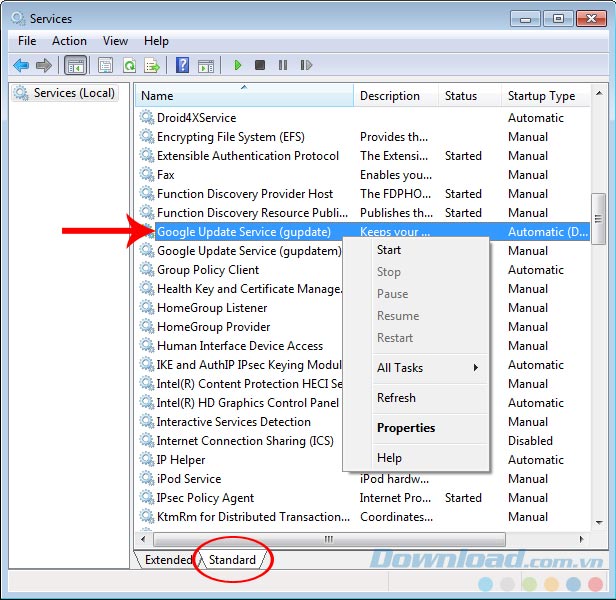Click the Back arrow toolbar icon
Image resolution: width=616 pixels, height=600 pixels.
[x=21, y=65]
